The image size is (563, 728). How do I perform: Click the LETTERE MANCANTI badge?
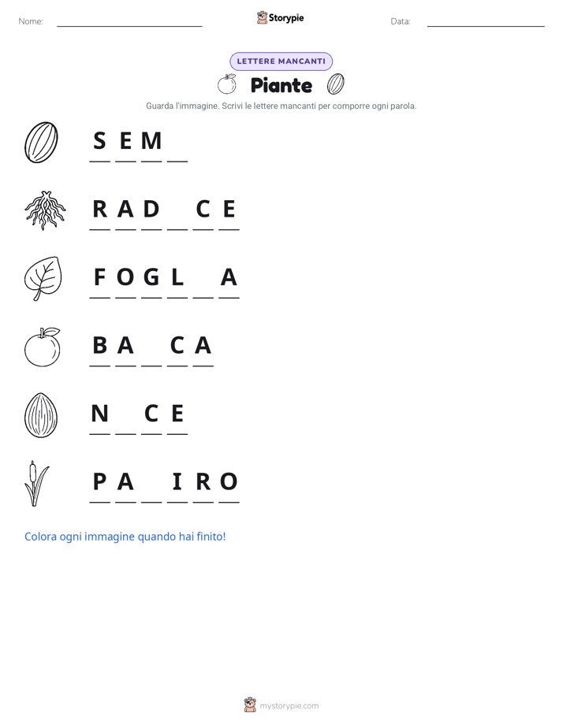click(281, 61)
